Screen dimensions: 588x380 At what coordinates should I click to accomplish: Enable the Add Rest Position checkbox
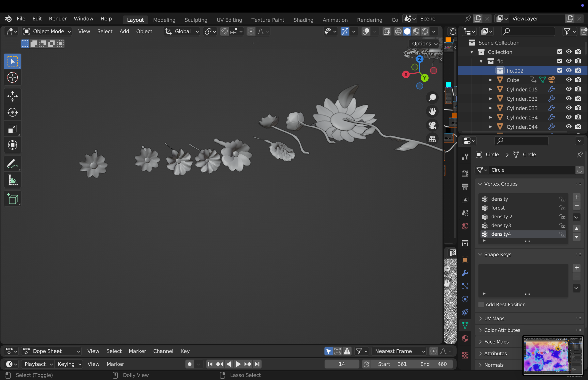481,305
